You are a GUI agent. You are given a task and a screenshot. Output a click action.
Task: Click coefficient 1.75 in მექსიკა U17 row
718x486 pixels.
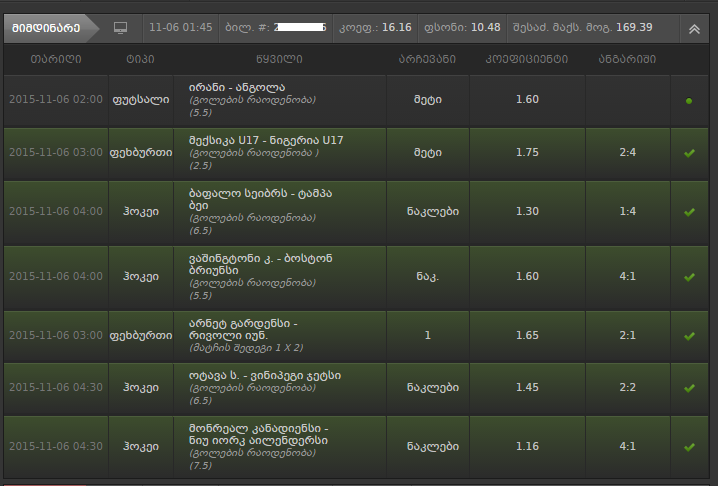click(527, 153)
